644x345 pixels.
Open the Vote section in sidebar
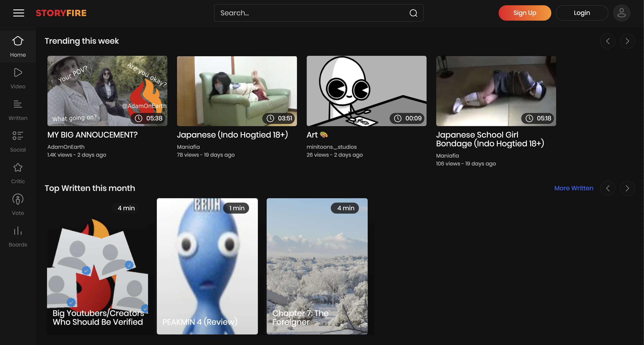[x=18, y=205]
